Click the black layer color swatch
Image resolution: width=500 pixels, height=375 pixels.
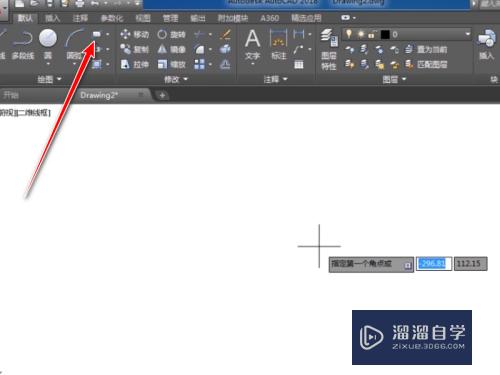coord(385,34)
